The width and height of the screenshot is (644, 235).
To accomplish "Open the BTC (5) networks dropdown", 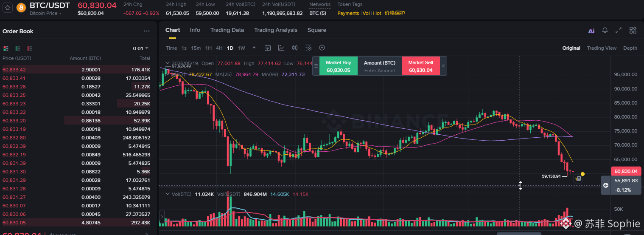I will tap(318, 13).
